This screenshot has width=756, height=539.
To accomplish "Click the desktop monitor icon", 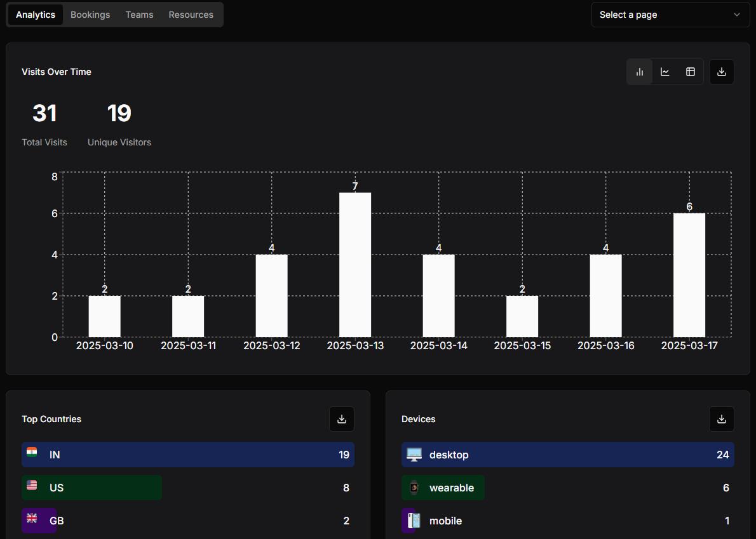I will (414, 455).
